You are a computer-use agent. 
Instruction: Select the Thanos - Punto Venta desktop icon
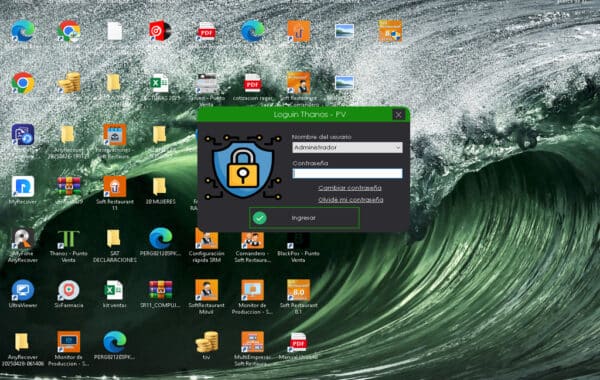tap(68, 246)
